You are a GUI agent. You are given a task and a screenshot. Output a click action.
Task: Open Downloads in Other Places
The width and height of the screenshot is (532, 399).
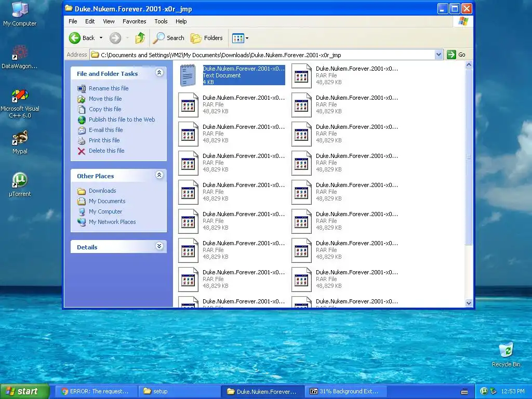click(x=102, y=191)
